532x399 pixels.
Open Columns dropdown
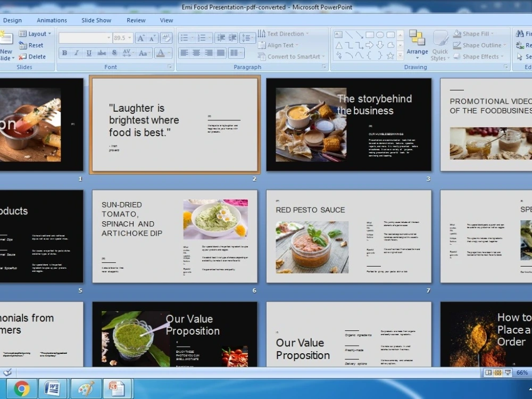[x=236, y=53]
